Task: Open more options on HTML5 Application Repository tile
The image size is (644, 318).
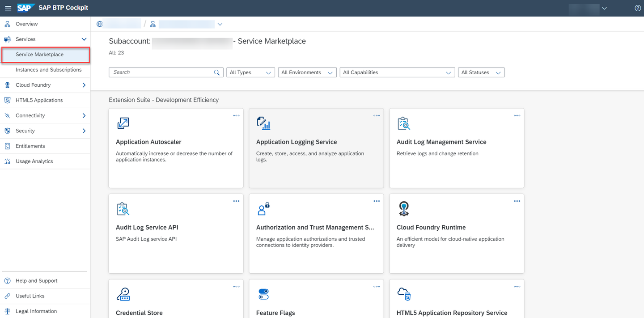Action: 517,286
